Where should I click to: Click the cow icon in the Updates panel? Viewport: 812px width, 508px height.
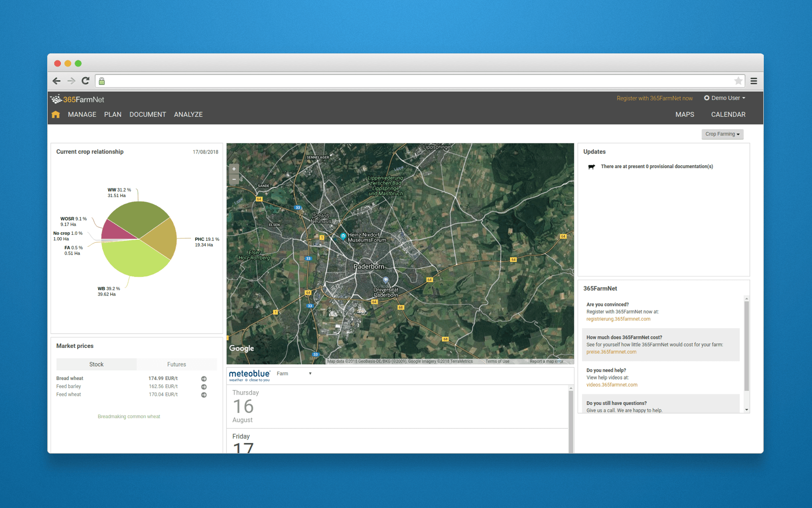point(591,167)
